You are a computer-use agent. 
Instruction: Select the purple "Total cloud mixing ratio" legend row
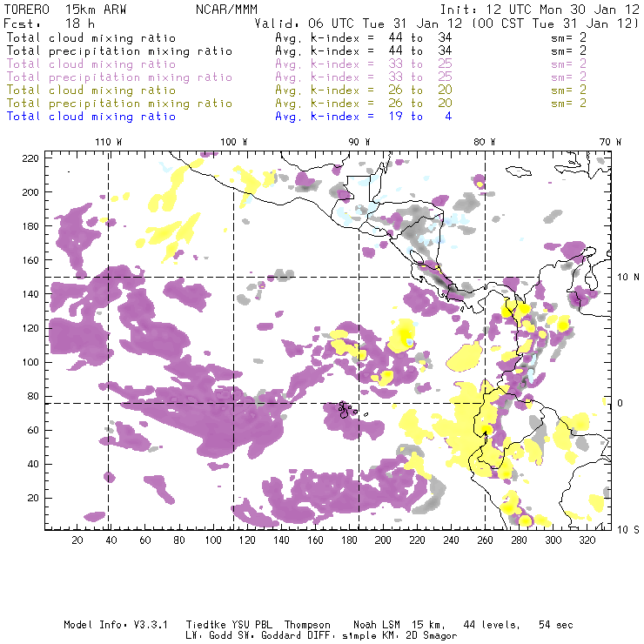pyautogui.click(x=91, y=64)
